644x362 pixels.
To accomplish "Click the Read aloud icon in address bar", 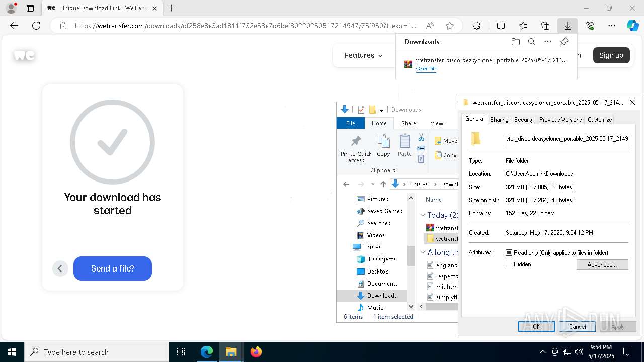I will pyautogui.click(x=430, y=26).
